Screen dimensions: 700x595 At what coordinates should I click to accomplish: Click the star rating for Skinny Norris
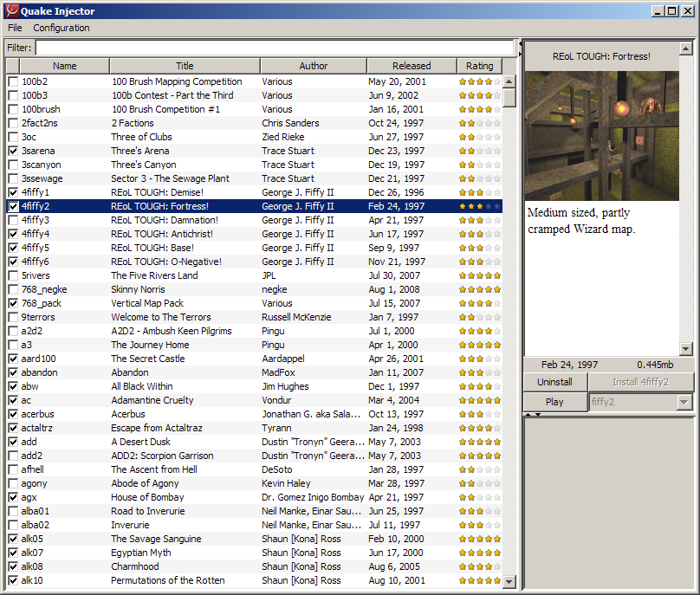click(479, 289)
